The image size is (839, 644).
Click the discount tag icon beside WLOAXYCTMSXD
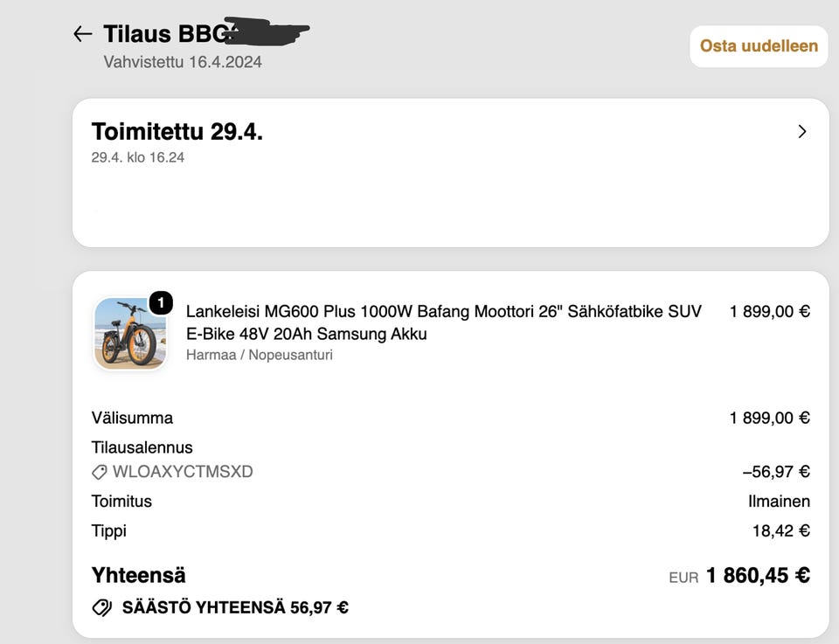(99, 472)
